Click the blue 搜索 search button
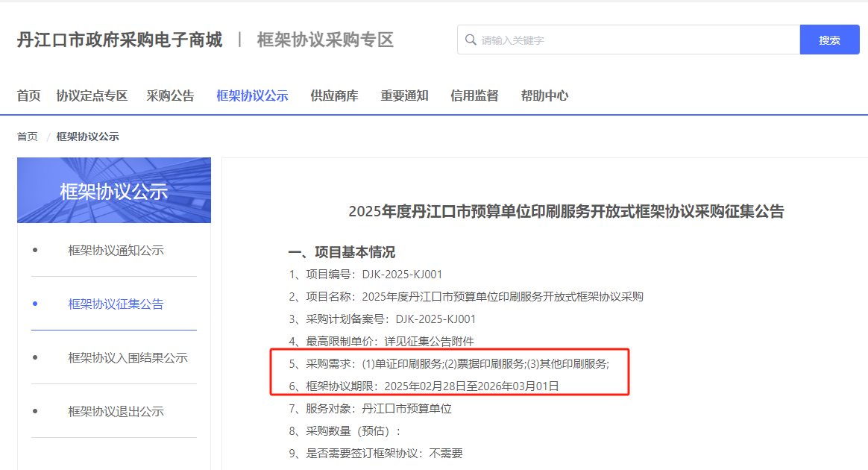868x470 pixels. point(829,40)
